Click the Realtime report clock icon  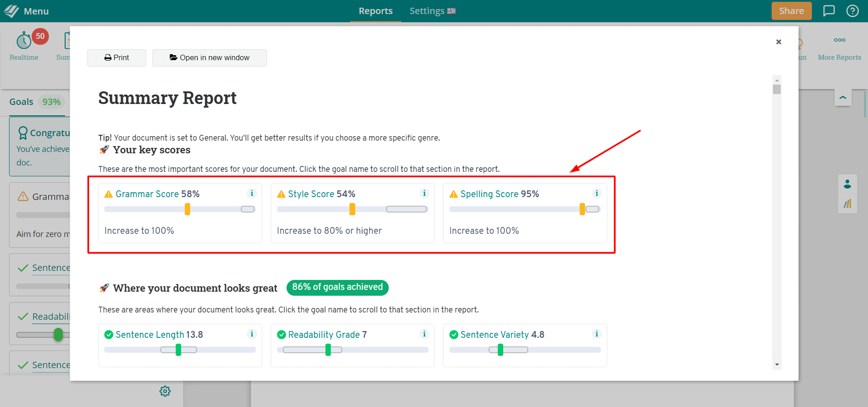[24, 41]
